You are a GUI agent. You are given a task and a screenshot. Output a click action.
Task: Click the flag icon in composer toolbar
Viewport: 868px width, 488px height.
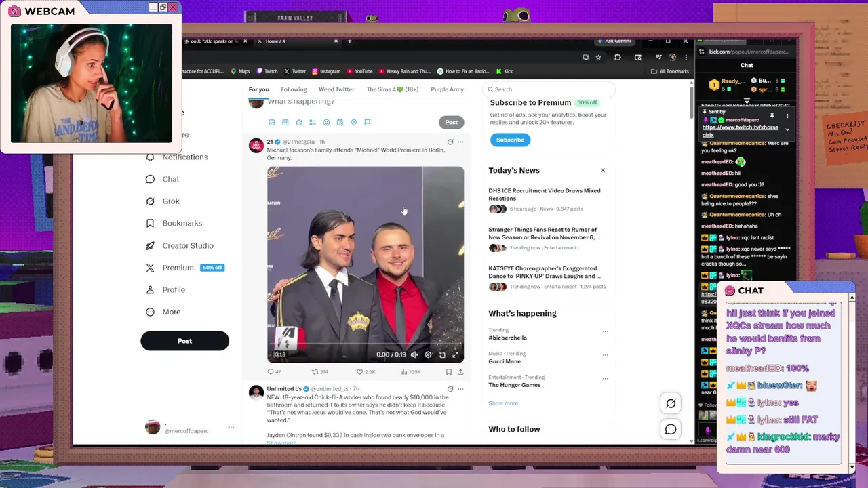368,123
